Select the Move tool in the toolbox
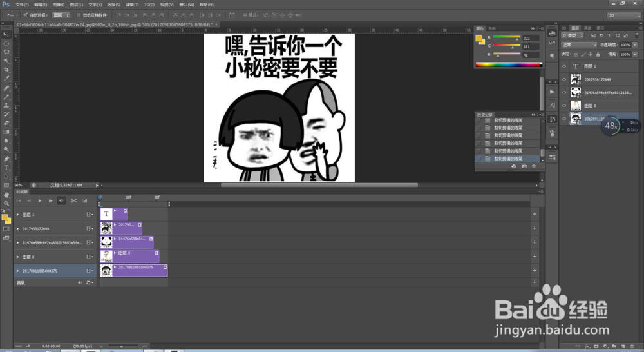This screenshot has height=352, width=644. [x=6, y=35]
